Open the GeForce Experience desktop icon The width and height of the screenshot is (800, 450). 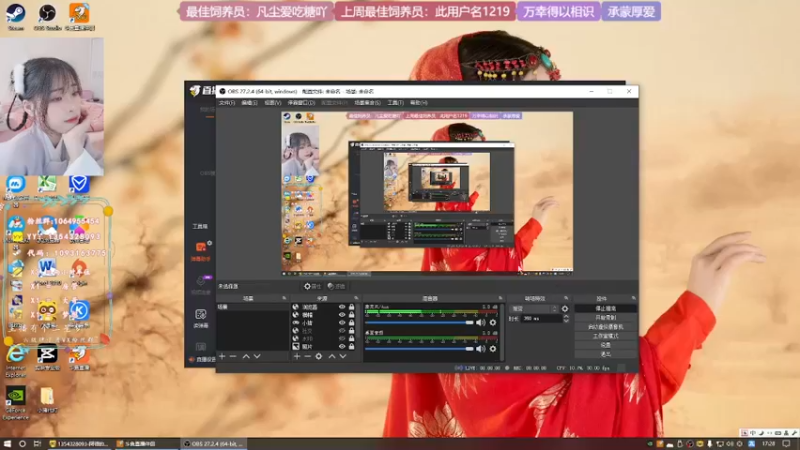click(16, 403)
